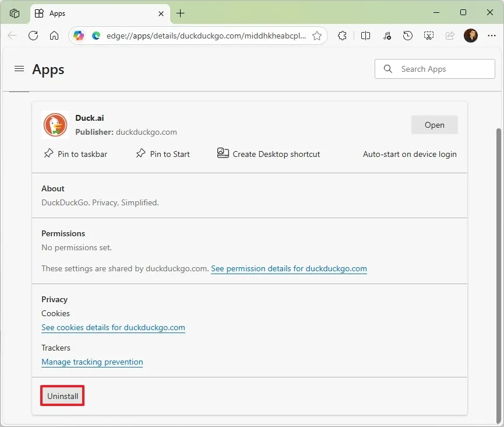Pin Duck.ai to Start

coord(163,154)
